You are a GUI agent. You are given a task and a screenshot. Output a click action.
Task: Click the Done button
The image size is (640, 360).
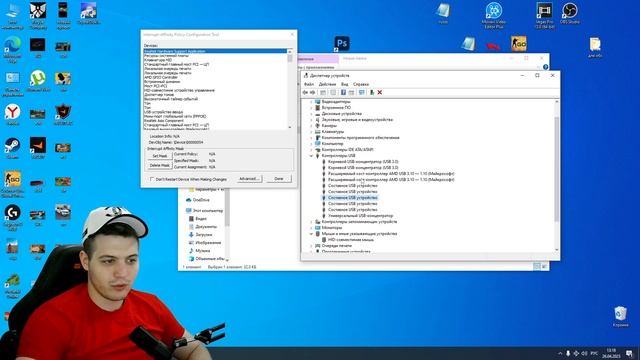279,179
